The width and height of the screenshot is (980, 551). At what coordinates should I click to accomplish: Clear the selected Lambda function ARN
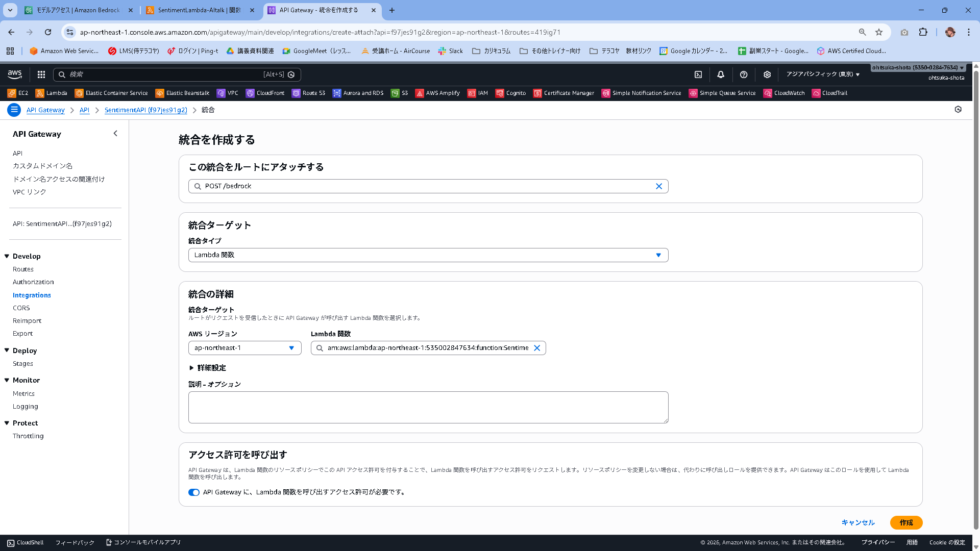[537, 348]
